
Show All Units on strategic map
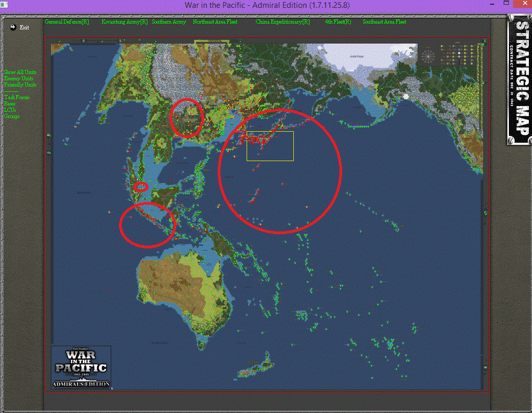pos(20,72)
